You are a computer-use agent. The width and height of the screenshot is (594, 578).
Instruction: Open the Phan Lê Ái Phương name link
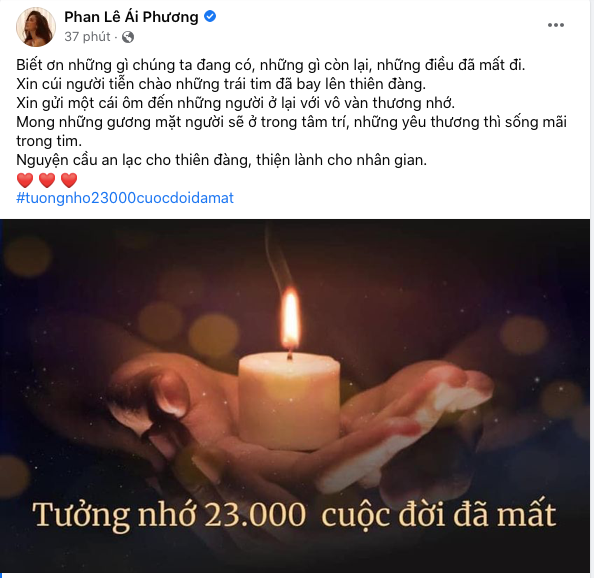click(x=131, y=17)
